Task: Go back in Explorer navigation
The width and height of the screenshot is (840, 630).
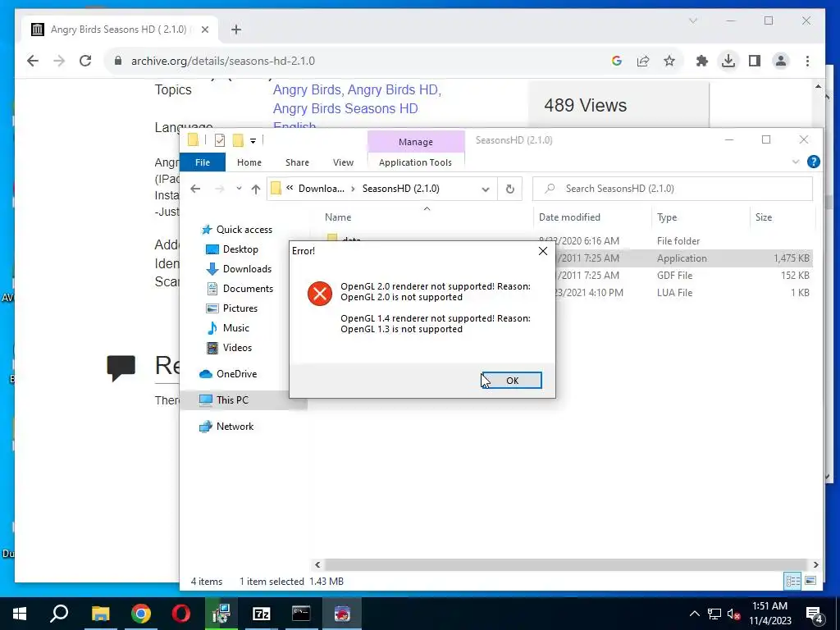Action: tap(195, 189)
